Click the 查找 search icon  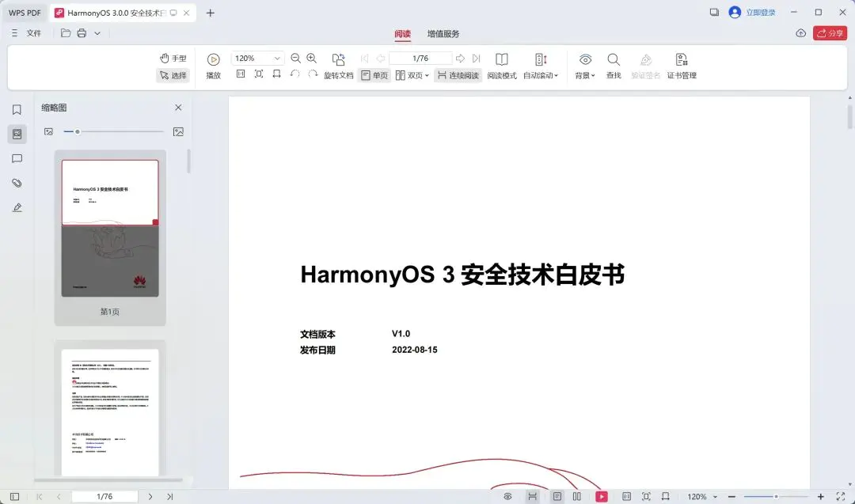point(614,66)
